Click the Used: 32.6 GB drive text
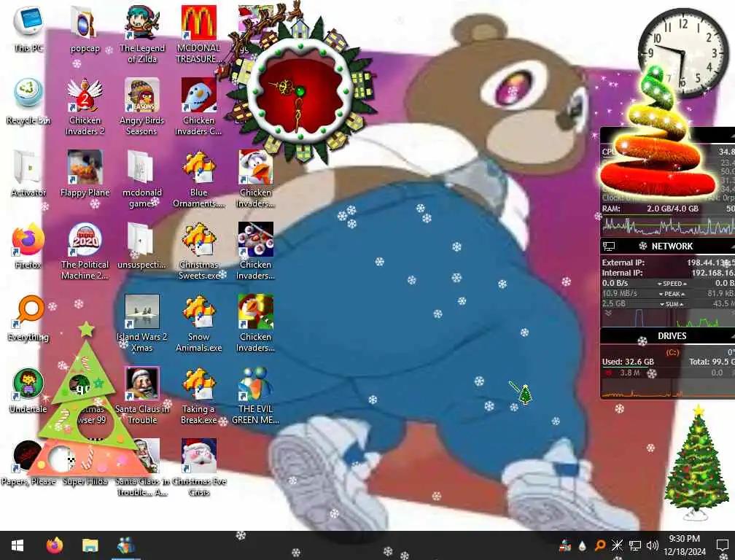Screen dimensions: 735x560 628,362
